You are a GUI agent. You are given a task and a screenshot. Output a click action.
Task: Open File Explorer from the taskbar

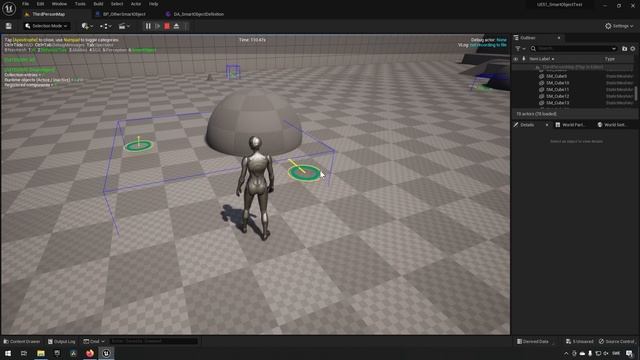(41, 353)
